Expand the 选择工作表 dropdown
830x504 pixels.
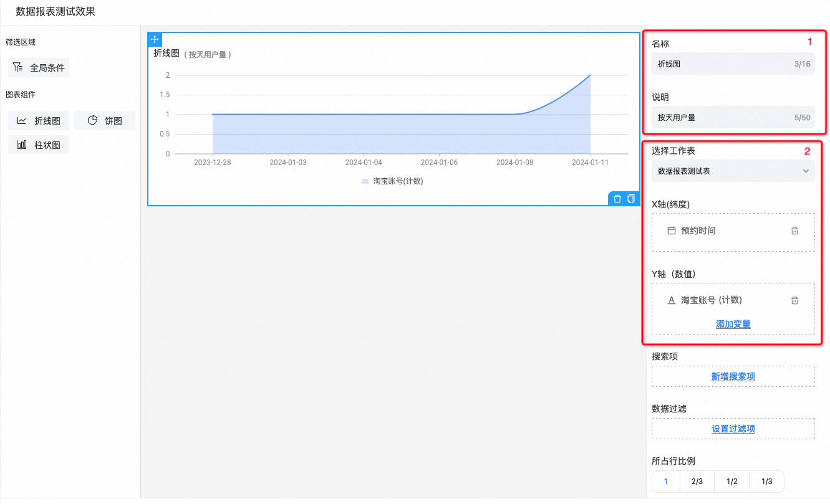coord(733,171)
